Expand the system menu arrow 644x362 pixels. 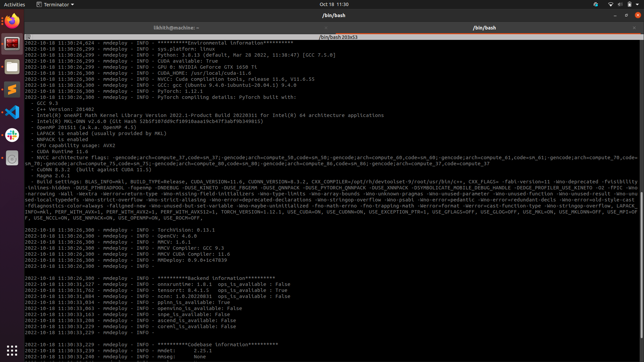[637, 4]
